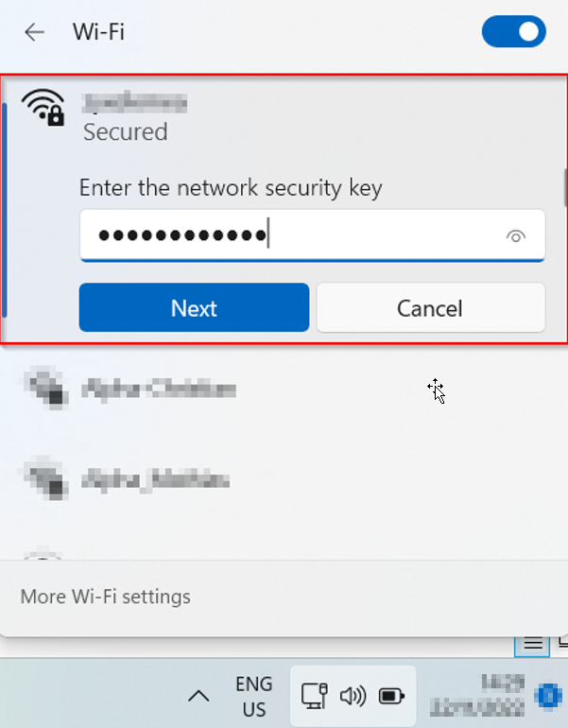Open the ENG US language switcher

click(x=253, y=697)
